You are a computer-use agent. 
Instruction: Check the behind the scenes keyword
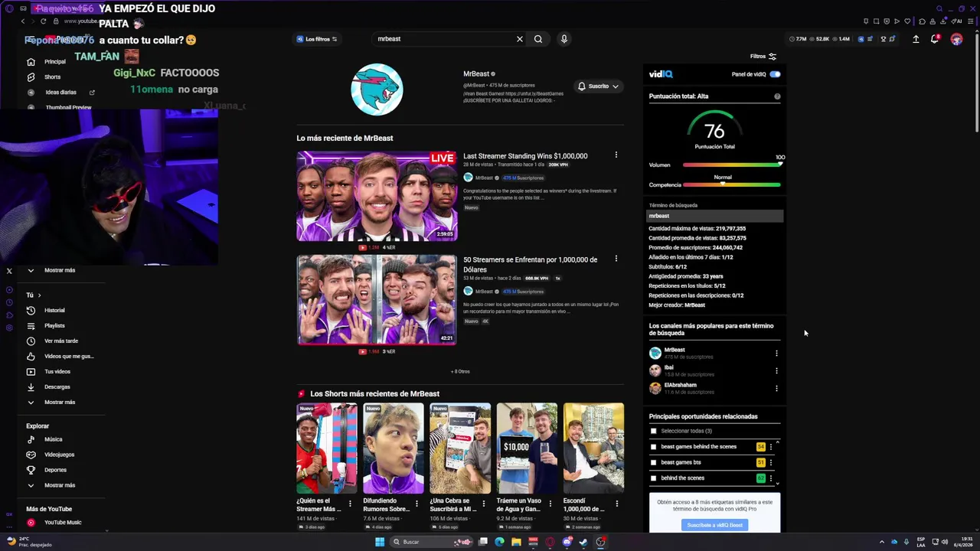(x=653, y=478)
